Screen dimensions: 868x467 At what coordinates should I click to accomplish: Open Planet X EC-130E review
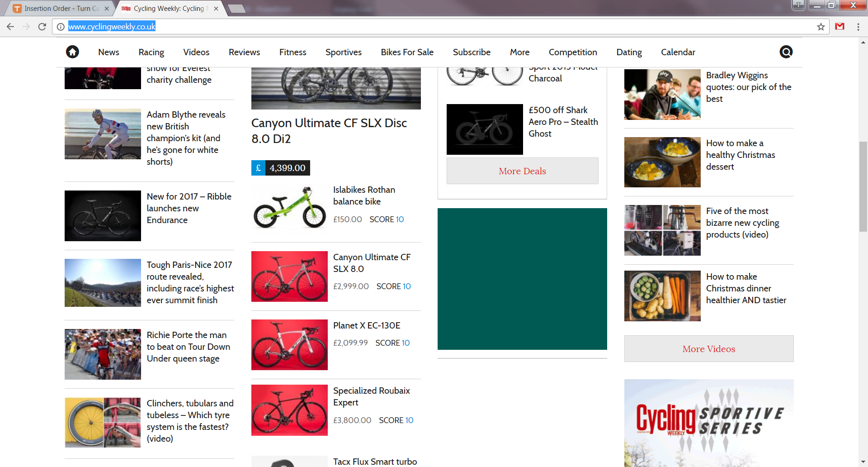[367, 325]
